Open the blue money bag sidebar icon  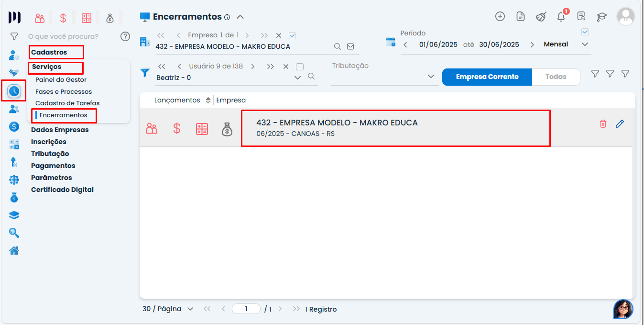14,197
